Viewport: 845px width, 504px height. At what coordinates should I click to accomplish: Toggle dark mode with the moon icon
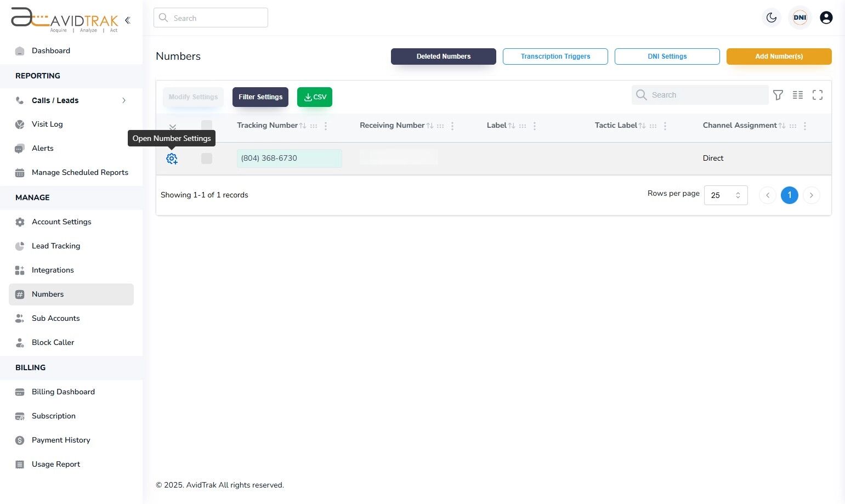click(771, 18)
